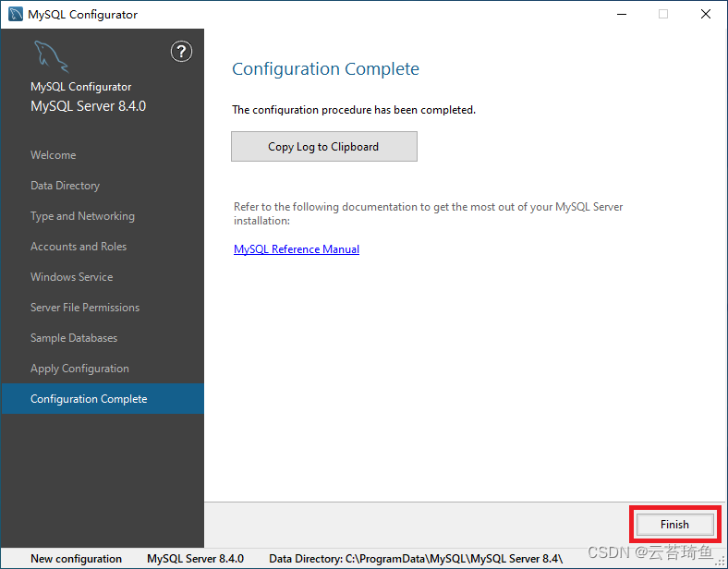Viewport: 728px width, 569px height.
Task: Click 'The configuration procedure has been completed.' text
Action: [354, 110]
